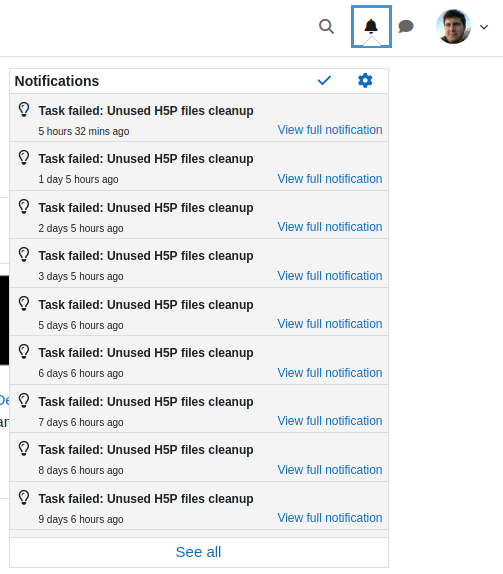The height and width of the screenshot is (574, 503).
Task: View full notification from 5 hours 32 mins ago
Action: click(x=330, y=130)
